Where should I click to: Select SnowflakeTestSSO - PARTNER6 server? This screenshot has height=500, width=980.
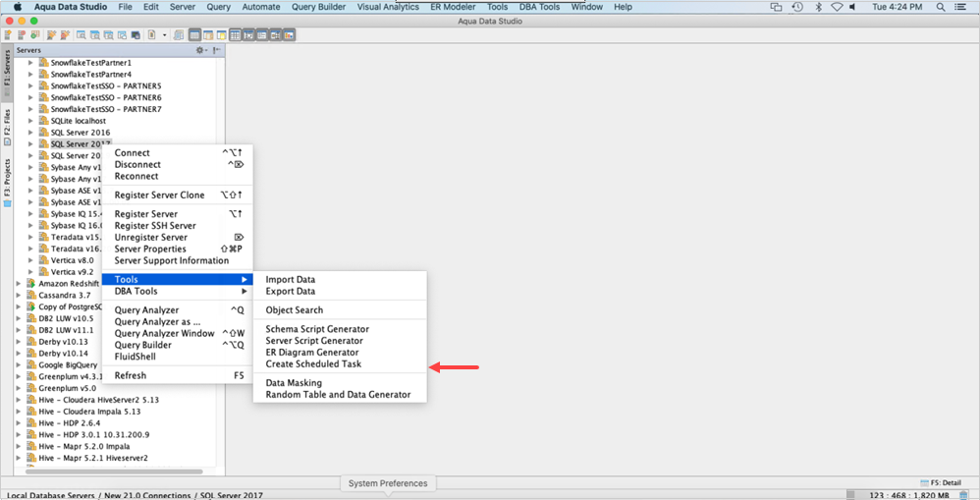[x=106, y=97]
